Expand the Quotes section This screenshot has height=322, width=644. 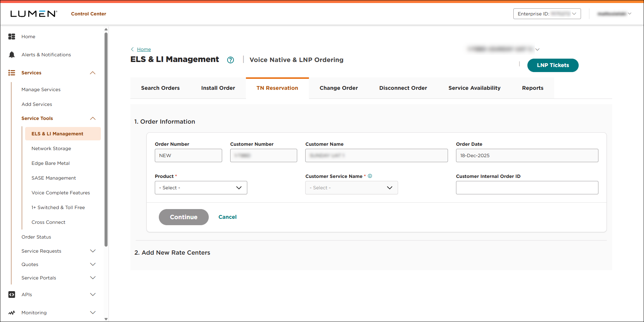click(x=93, y=264)
